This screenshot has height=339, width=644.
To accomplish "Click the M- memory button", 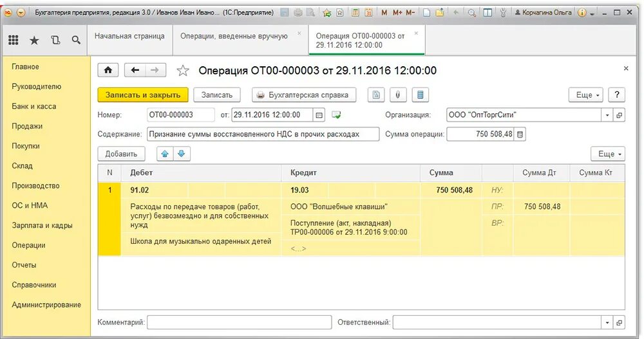I will (410, 13).
